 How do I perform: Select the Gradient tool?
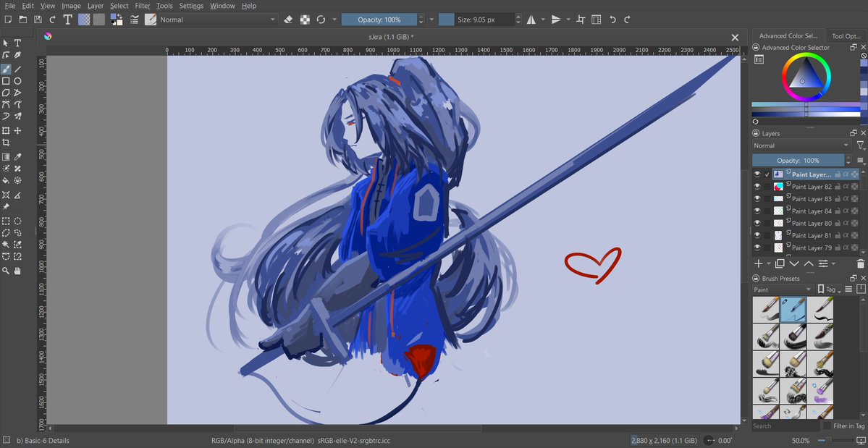(x=6, y=157)
